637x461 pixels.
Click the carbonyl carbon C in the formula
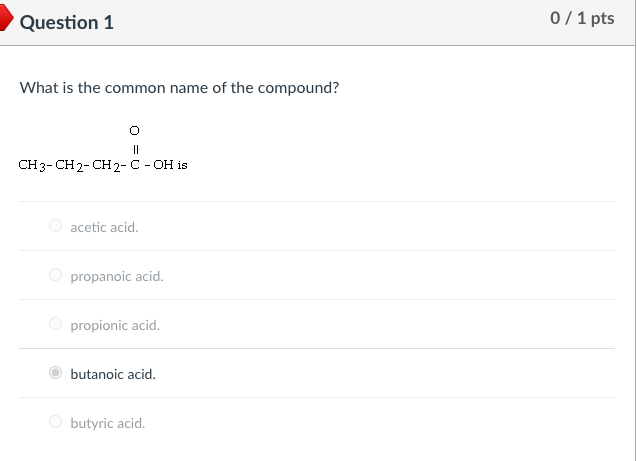tap(135, 164)
